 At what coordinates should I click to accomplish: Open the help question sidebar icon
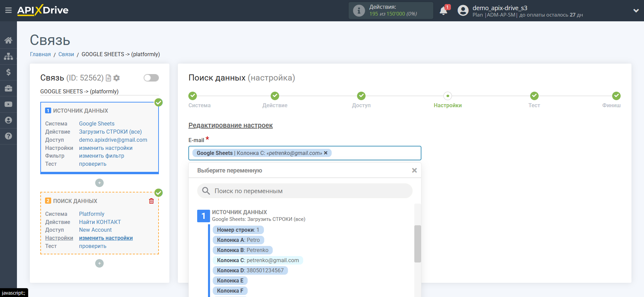click(8, 136)
